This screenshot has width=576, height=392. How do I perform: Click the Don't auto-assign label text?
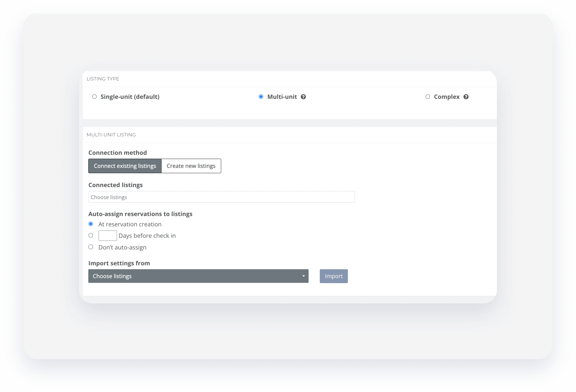point(122,248)
